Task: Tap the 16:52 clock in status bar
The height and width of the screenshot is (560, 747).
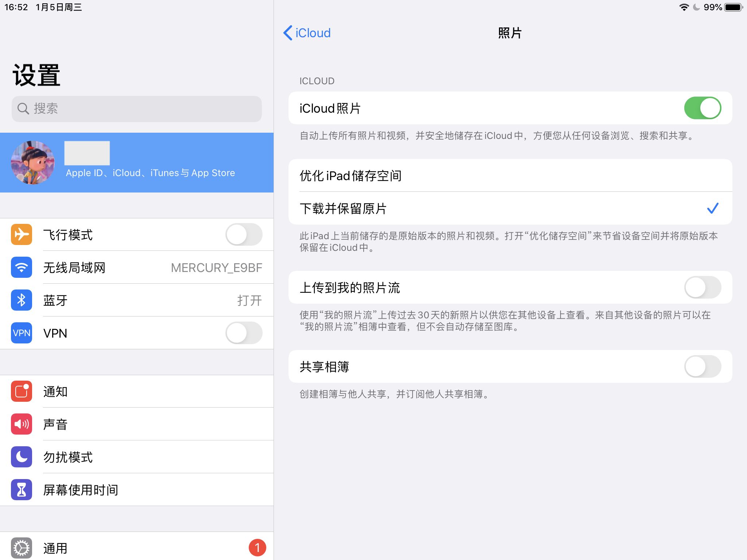Action: pos(16,7)
